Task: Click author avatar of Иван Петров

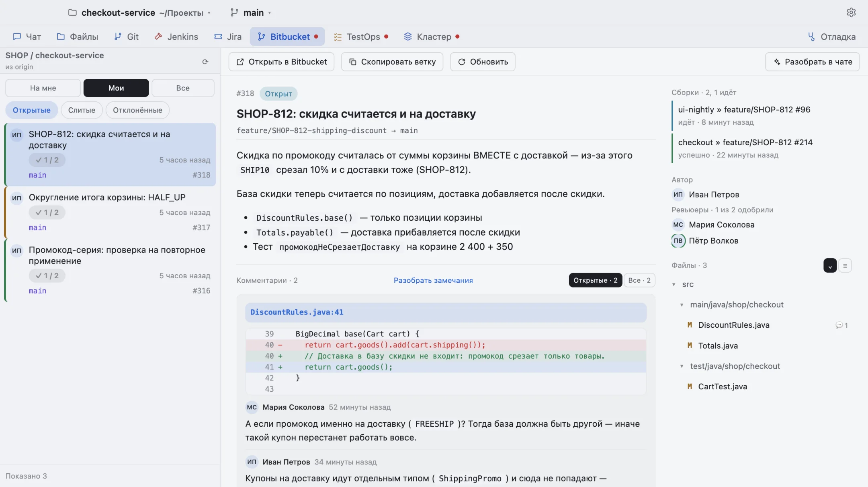Action: tap(678, 194)
